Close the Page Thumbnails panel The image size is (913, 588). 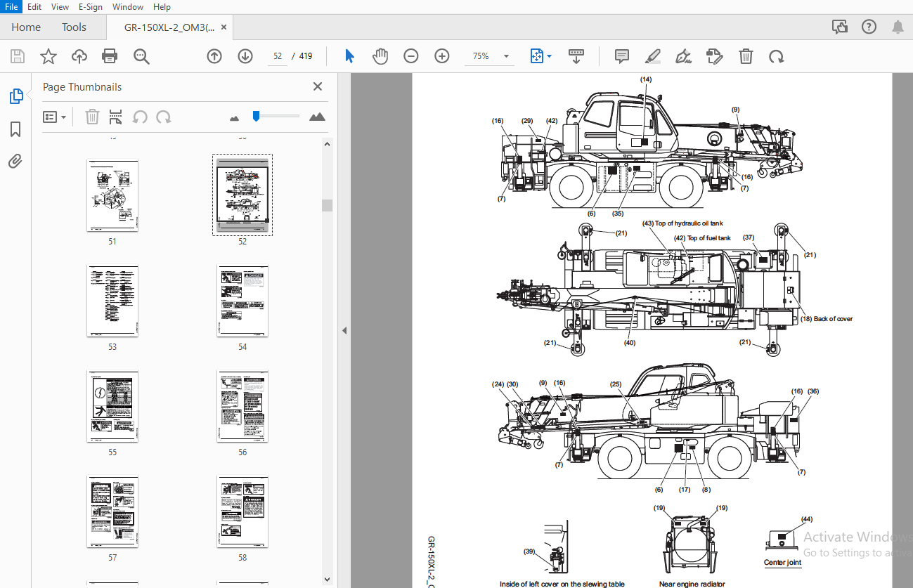click(318, 86)
